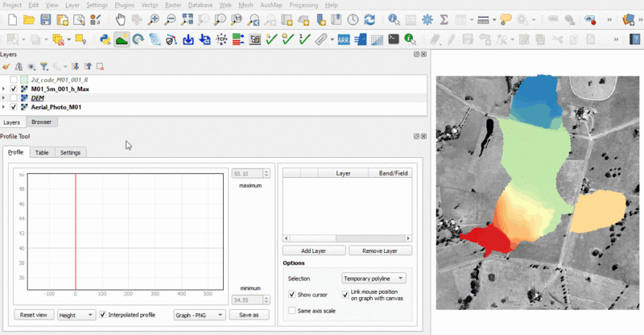Open the Statistical Summary sigma icon
The height and width of the screenshot is (335, 644).
[444, 19]
